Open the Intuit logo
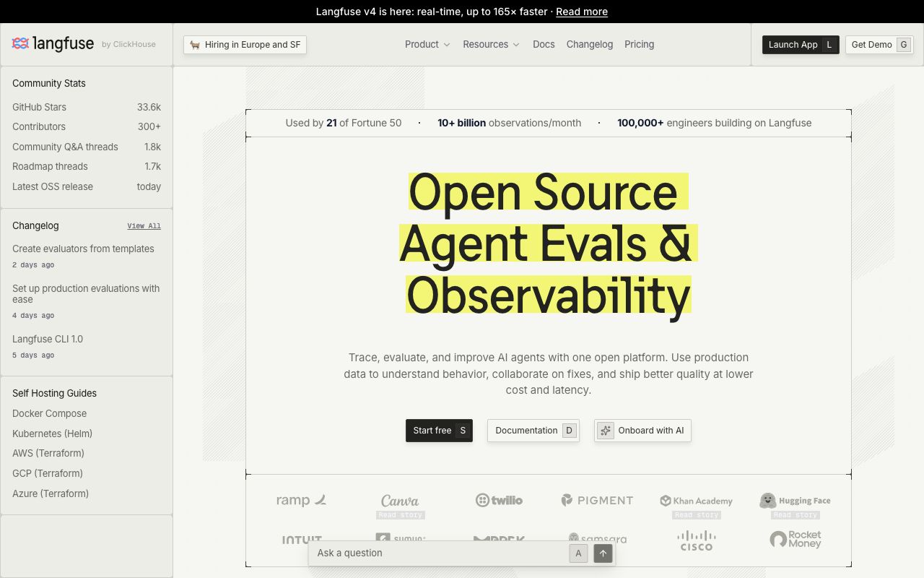This screenshot has height=578, width=924. point(302,539)
